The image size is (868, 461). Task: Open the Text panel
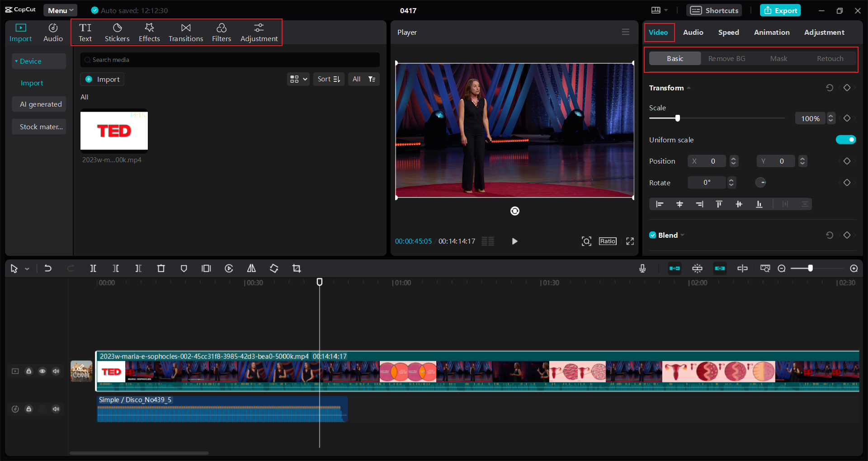click(85, 32)
